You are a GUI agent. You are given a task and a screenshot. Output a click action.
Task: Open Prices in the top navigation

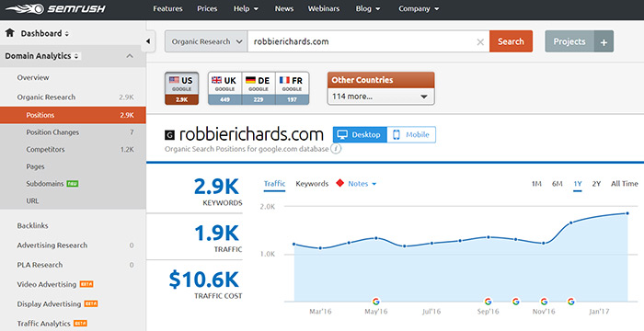tap(207, 8)
